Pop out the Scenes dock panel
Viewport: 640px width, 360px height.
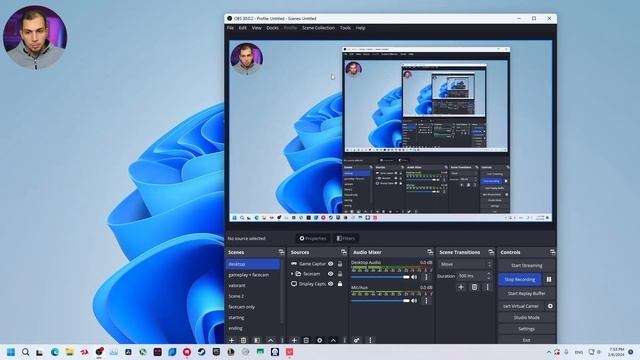(x=281, y=252)
